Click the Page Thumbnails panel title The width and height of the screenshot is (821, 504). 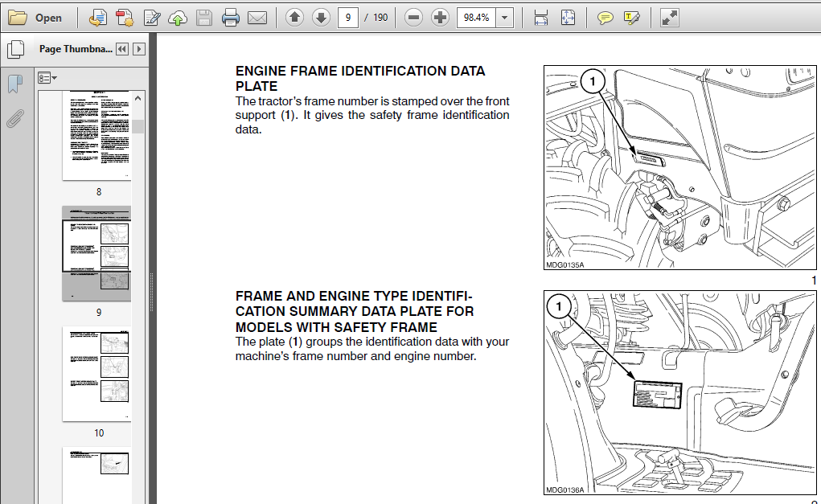point(76,49)
